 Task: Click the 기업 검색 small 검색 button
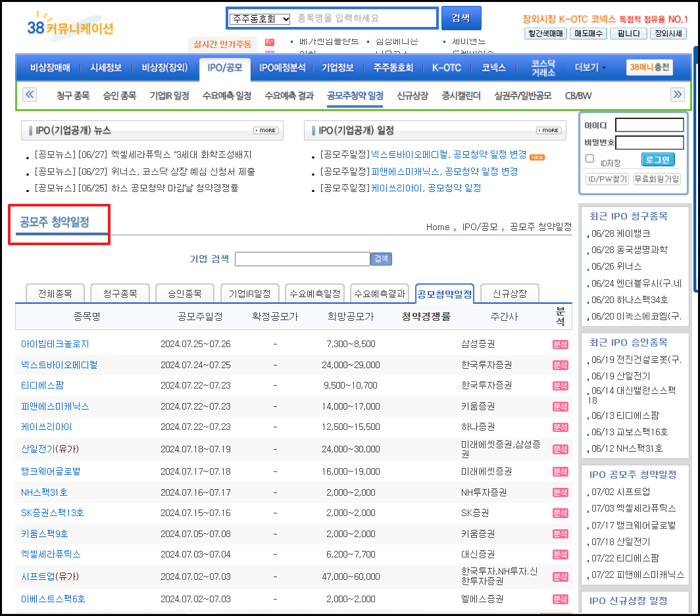pos(382,259)
